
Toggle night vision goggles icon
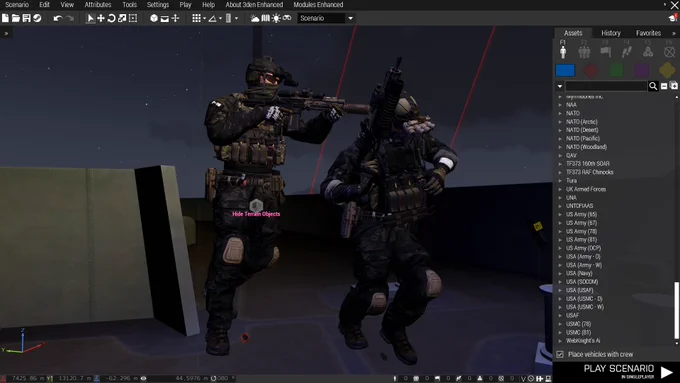pos(287,18)
